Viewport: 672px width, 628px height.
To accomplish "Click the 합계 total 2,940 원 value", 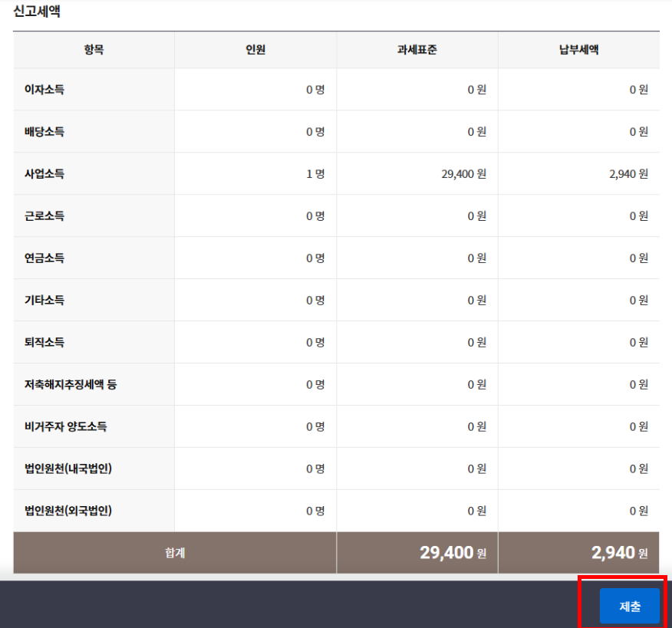I will coord(620,553).
